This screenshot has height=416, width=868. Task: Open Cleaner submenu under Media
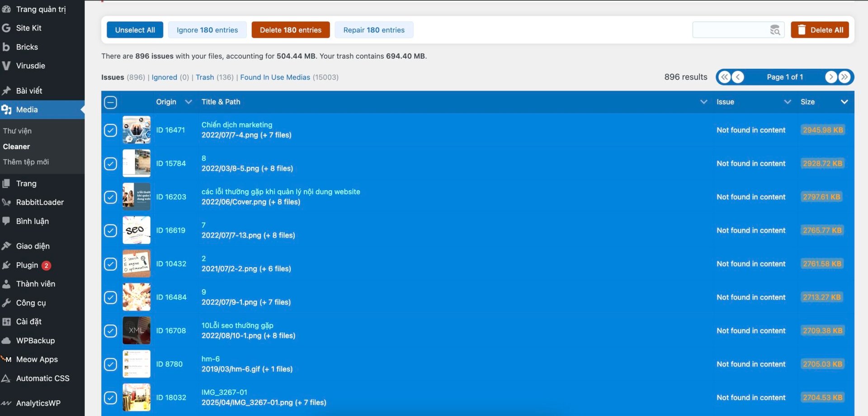(16, 147)
